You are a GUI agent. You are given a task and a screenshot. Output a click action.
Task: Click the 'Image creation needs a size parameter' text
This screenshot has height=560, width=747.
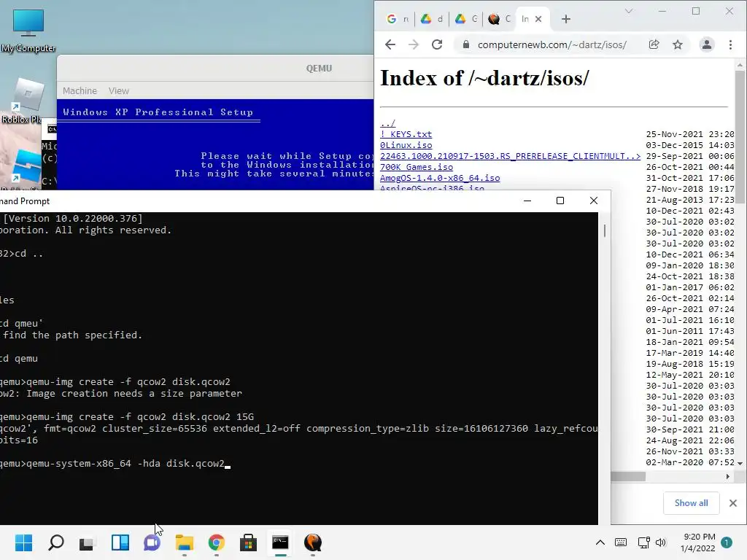(x=134, y=393)
